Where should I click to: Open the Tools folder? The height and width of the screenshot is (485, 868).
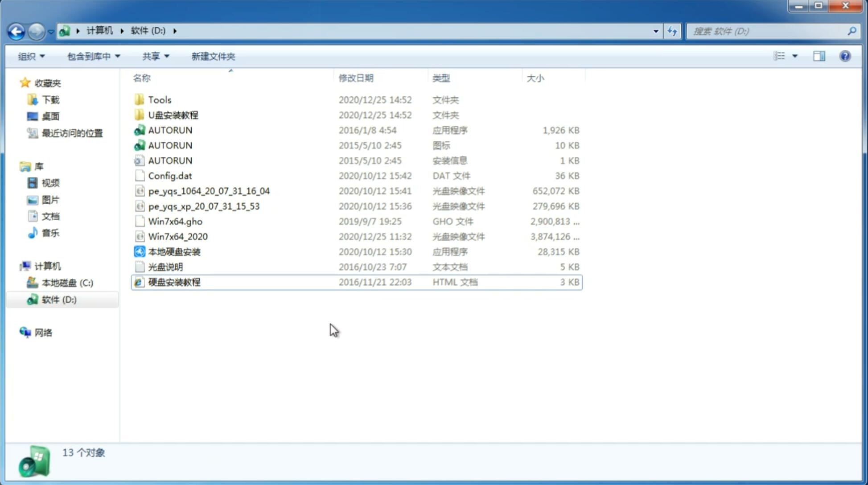(x=159, y=99)
